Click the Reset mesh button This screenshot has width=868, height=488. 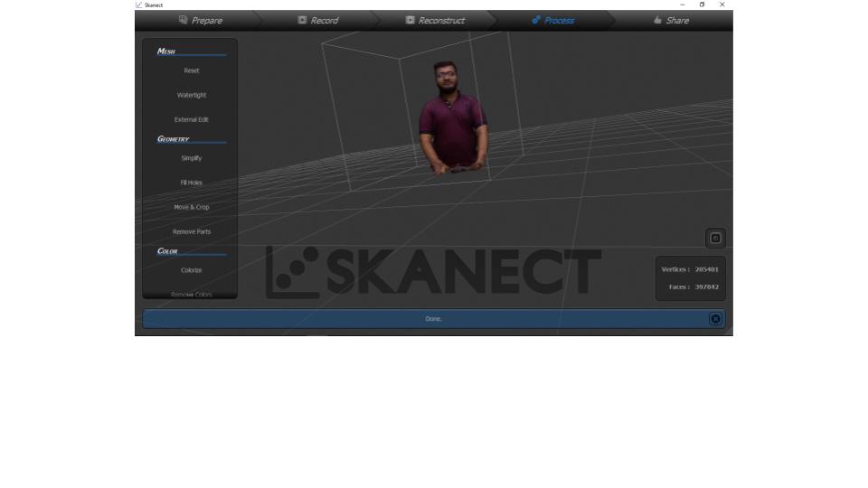[x=192, y=70]
